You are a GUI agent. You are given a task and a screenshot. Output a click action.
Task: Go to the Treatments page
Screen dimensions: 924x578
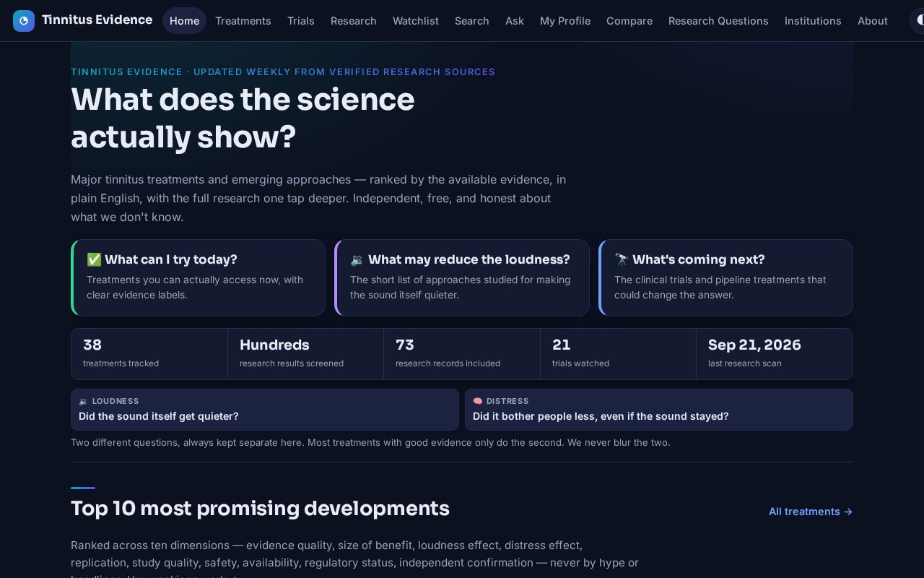pos(243,21)
